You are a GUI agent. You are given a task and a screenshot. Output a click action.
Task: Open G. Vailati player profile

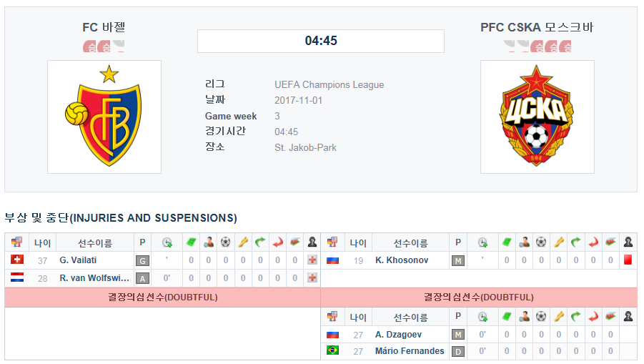tap(78, 260)
